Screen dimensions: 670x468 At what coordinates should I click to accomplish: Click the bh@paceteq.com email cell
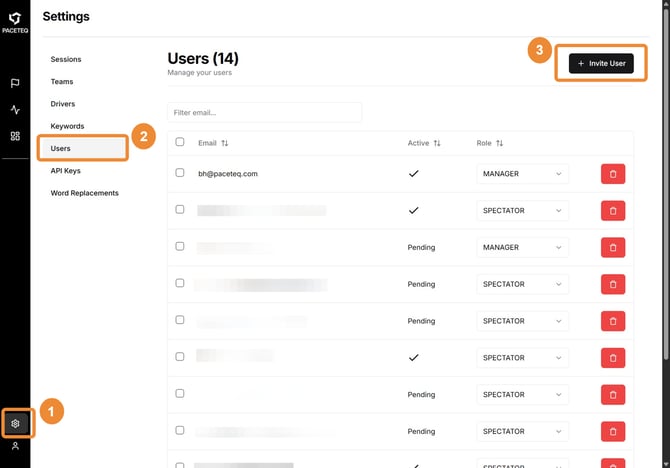pyautogui.click(x=228, y=174)
